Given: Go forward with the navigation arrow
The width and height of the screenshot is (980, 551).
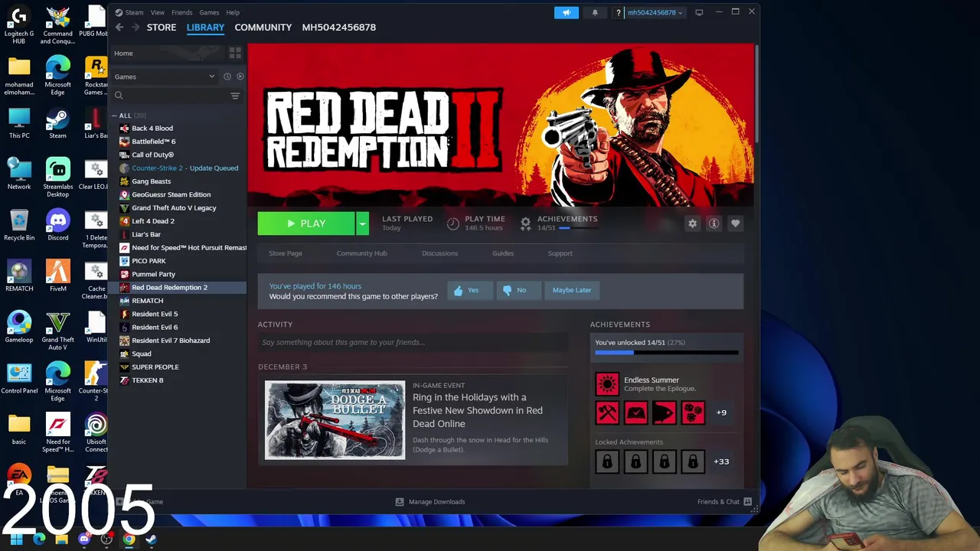Looking at the screenshot, I should pos(136,27).
